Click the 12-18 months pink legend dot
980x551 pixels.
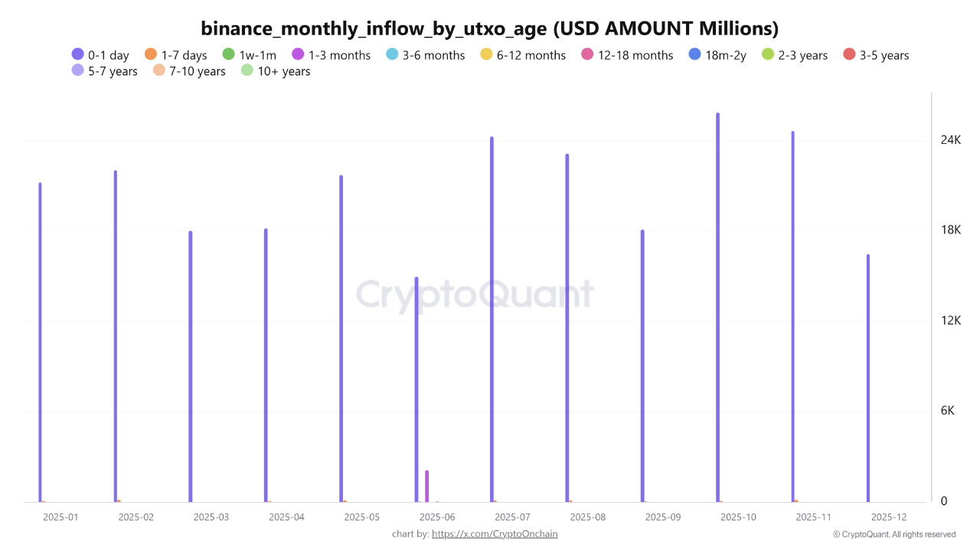pyautogui.click(x=587, y=54)
